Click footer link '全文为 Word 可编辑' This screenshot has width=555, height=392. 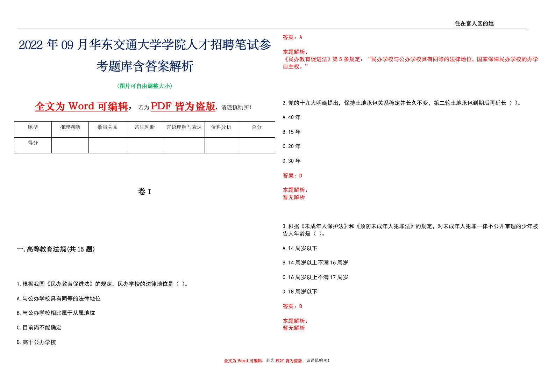pyautogui.click(x=243, y=361)
